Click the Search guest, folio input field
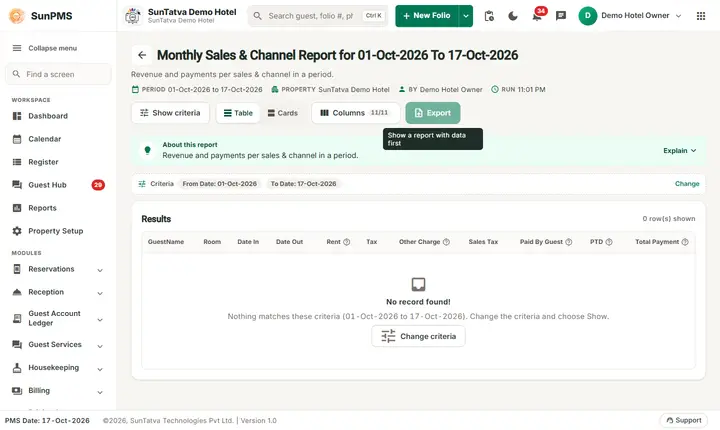The width and height of the screenshot is (720, 430). [x=318, y=16]
